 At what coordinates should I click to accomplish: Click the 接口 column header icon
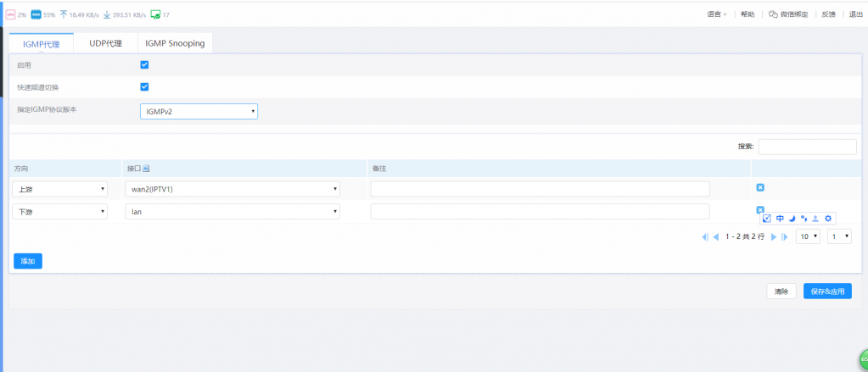coord(147,168)
